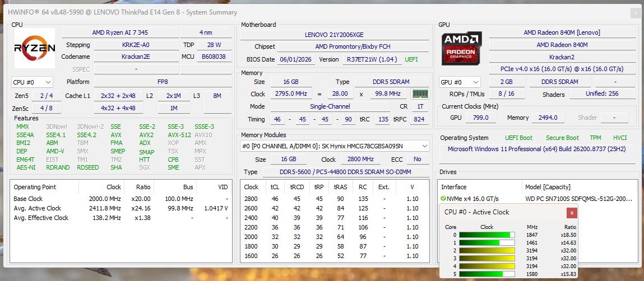Click the green checkmark beside NVMe drive

(x=443, y=199)
